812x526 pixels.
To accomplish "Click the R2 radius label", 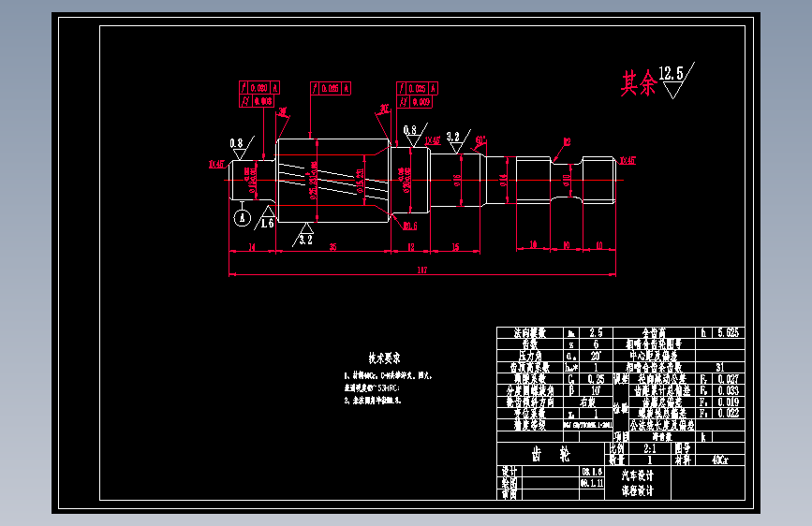I will 567,142.
